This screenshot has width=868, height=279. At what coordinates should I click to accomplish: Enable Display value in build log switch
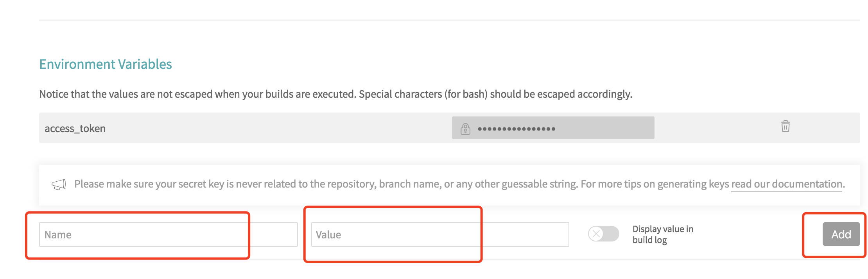604,234
